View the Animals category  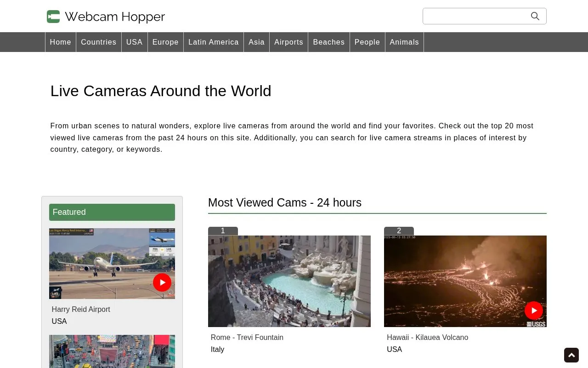pyautogui.click(x=404, y=42)
